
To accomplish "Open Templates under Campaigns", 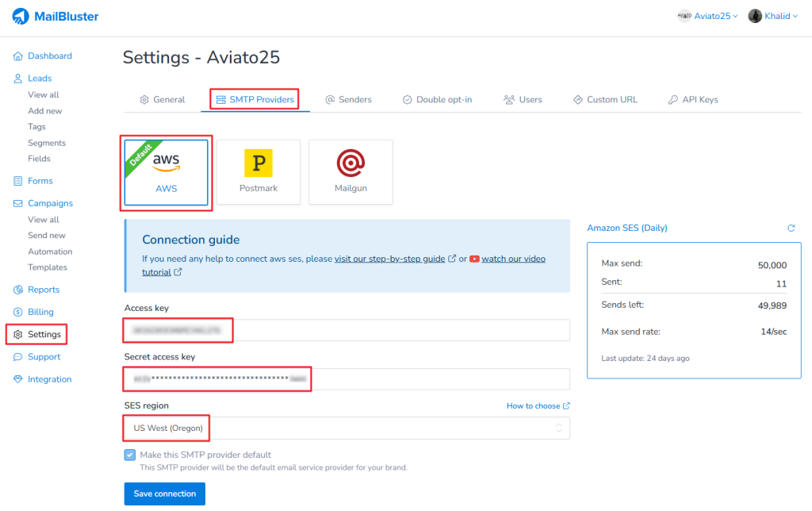I will (48, 267).
